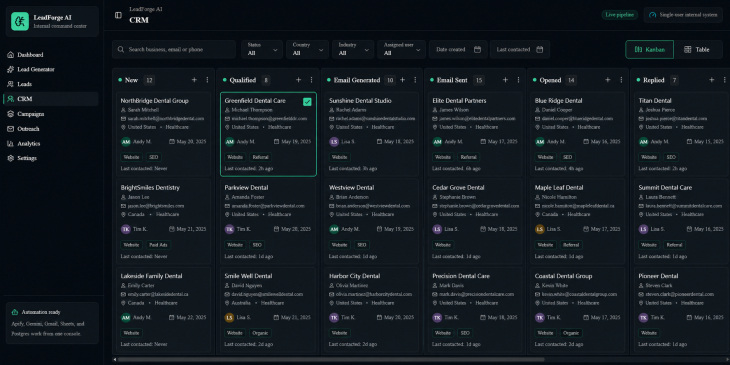Expand the Status filter dropdown
Screen dimensions: 730x365
[262, 49]
